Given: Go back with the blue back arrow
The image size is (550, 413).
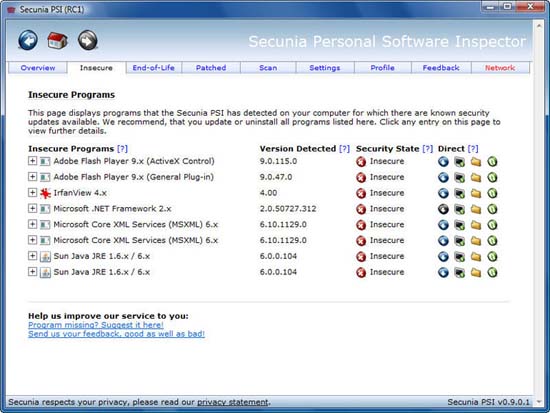Looking at the screenshot, I should tap(28, 40).
